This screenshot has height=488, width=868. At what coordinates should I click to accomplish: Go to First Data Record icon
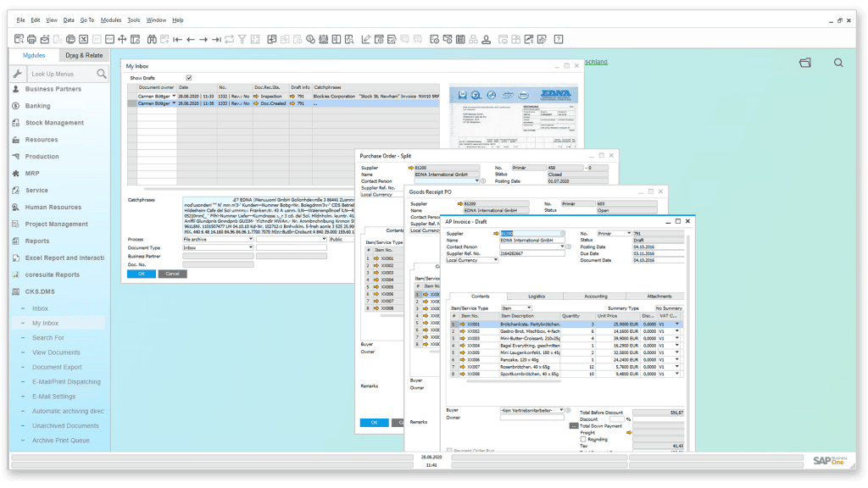(x=178, y=39)
